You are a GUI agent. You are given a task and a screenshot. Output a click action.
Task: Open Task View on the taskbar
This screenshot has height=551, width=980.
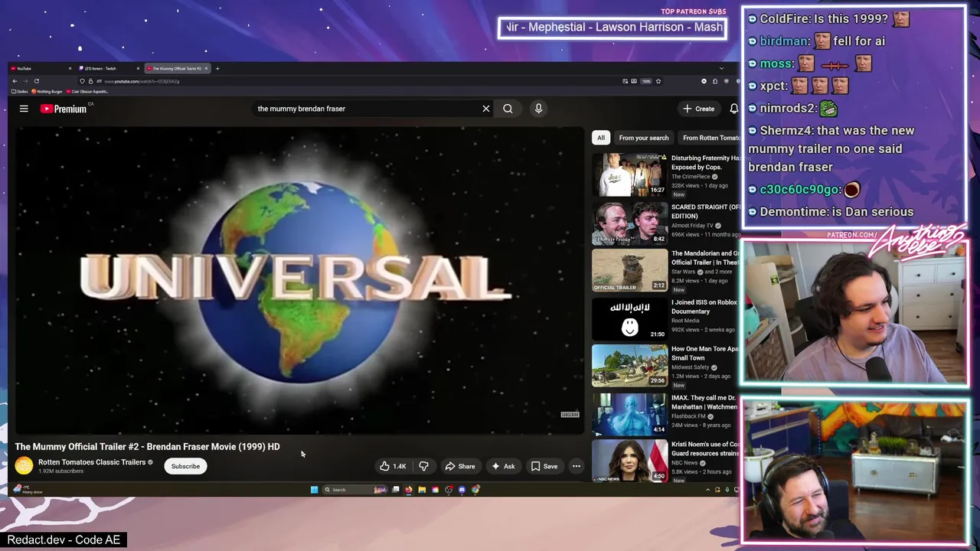click(x=396, y=490)
